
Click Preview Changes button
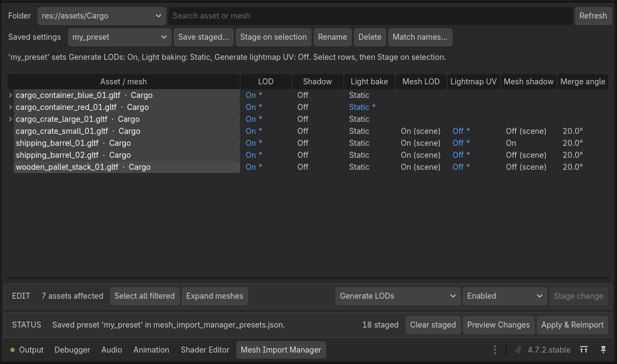(x=499, y=325)
